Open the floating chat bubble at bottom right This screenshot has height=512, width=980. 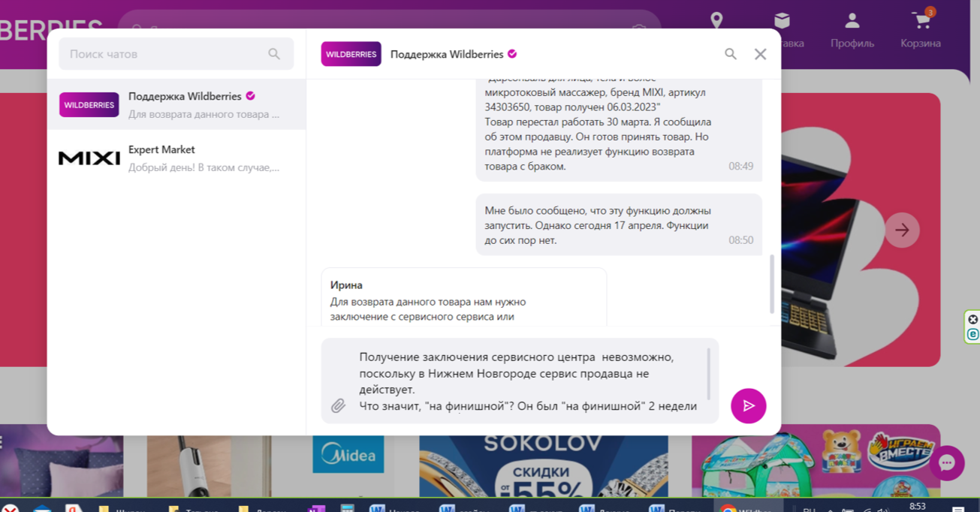pyautogui.click(x=947, y=463)
